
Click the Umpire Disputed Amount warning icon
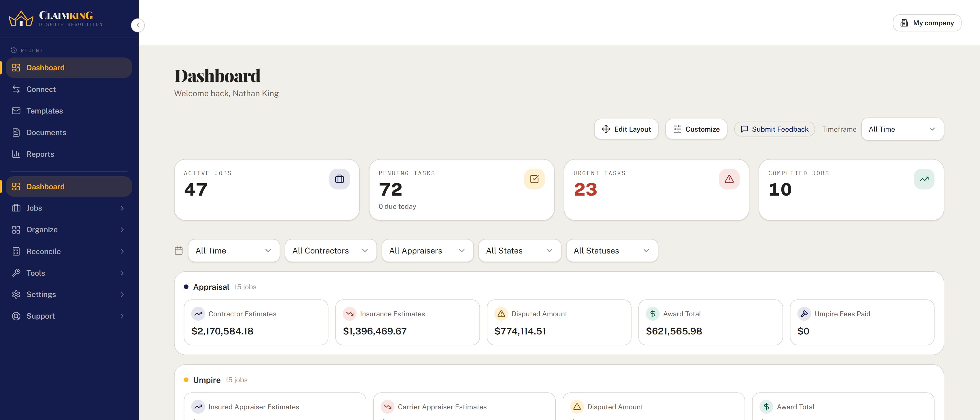(x=577, y=407)
